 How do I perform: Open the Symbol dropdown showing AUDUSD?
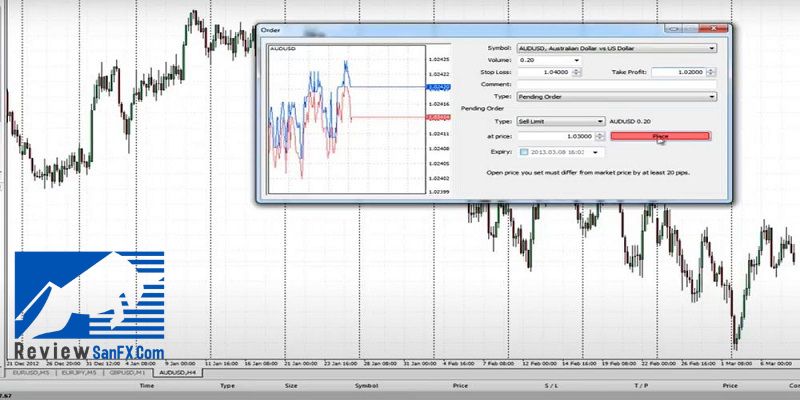711,47
